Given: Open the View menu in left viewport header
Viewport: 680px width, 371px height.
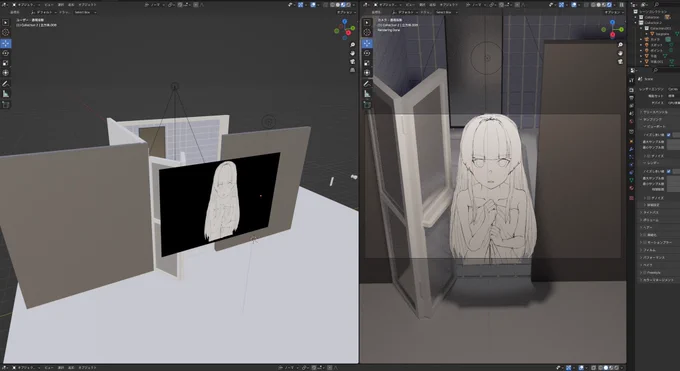Looking at the screenshot, I should (x=49, y=5).
